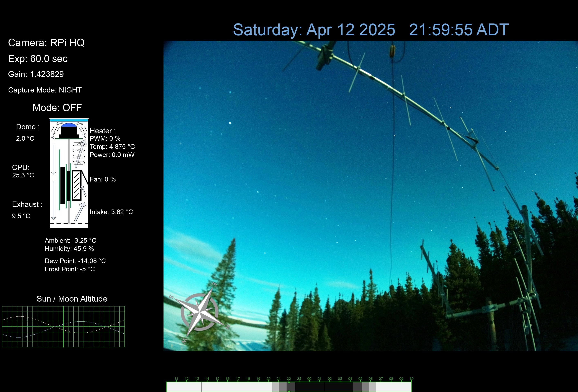This screenshot has width=578, height=392.
Task: Click the Sun / Moon Altitude heading
Action: tap(72, 299)
